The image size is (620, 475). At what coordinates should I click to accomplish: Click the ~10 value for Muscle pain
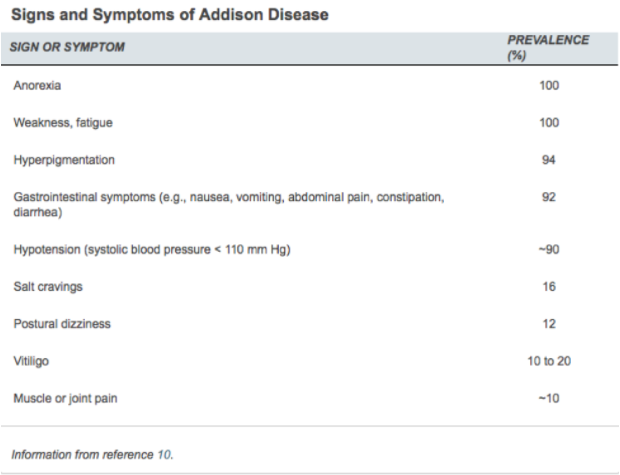click(548, 399)
